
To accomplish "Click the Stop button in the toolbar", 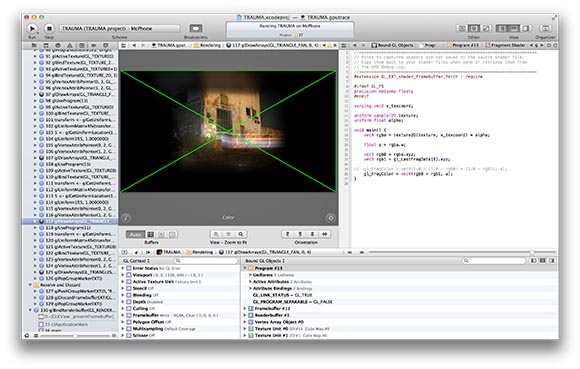I will coord(49,28).
